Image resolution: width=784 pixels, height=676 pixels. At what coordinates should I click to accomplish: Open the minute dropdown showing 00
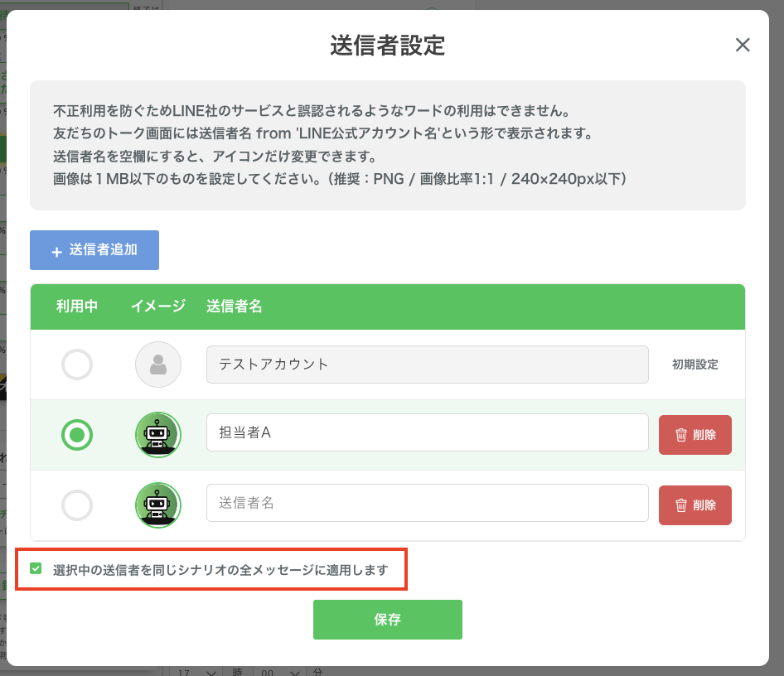tap(279, 671)
